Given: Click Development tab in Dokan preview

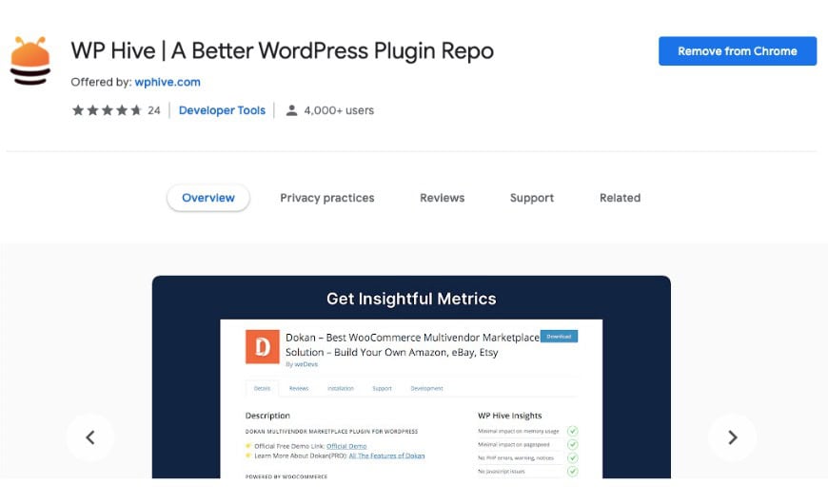Looking at the screenshot, I should (x=426, y=388).
